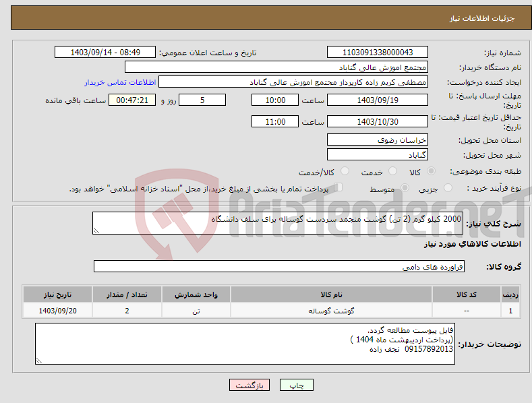The image size is (532, 403).
Task: Select the کالا radio button
Action: [431, 171]
